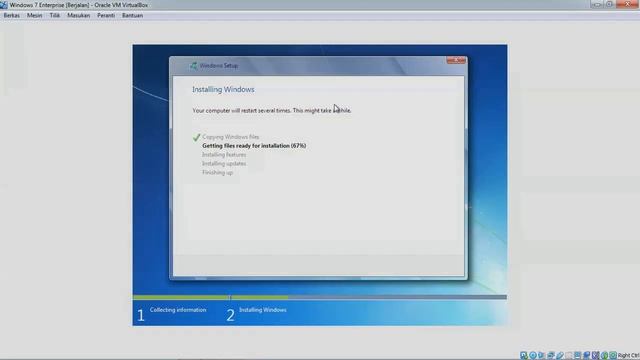This screenshot has width=640, height=360.
Task: Click the network adapter status icon
Action: point(551,356)
